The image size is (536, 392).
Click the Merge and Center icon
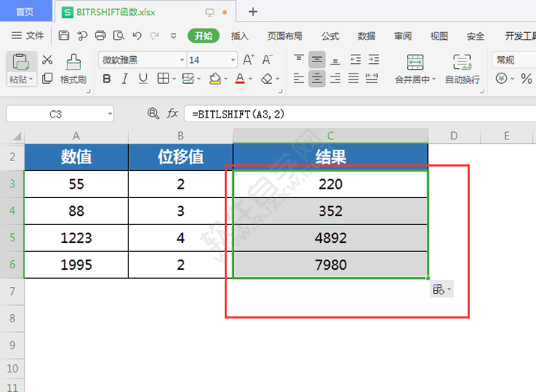click(x=415, y=62)
